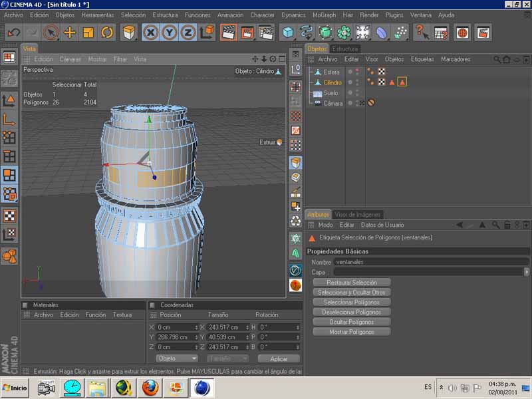Image resolution: width=532 pixels, height=399 pixels.
Task: Open the Objeto coordinates dropdown
Action: pos(177,358)
